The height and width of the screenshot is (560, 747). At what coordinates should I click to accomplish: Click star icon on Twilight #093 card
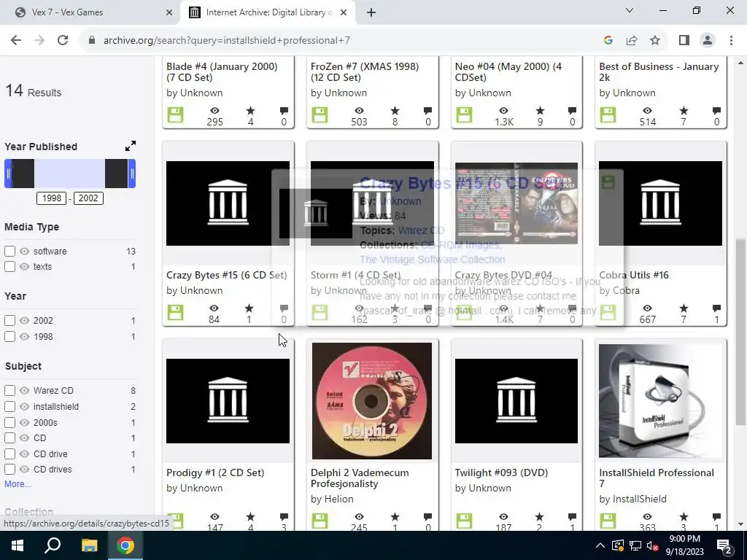(x=539, y=516)
